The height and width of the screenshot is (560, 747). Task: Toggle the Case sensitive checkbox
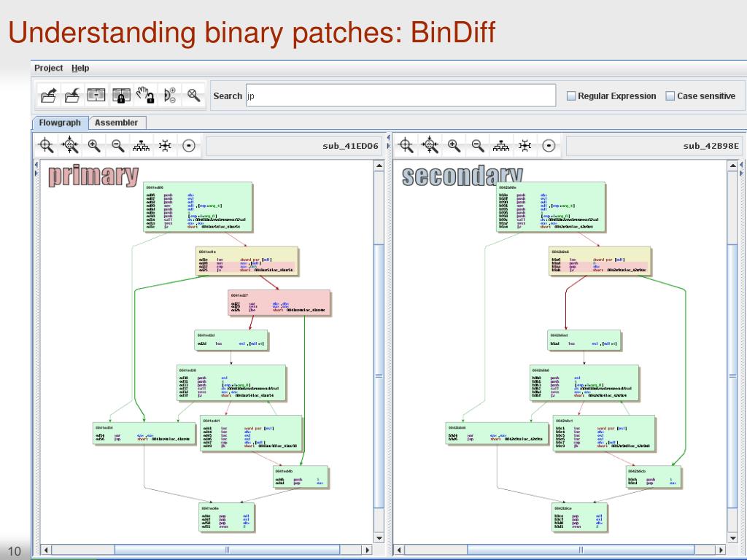click(670, 96)
